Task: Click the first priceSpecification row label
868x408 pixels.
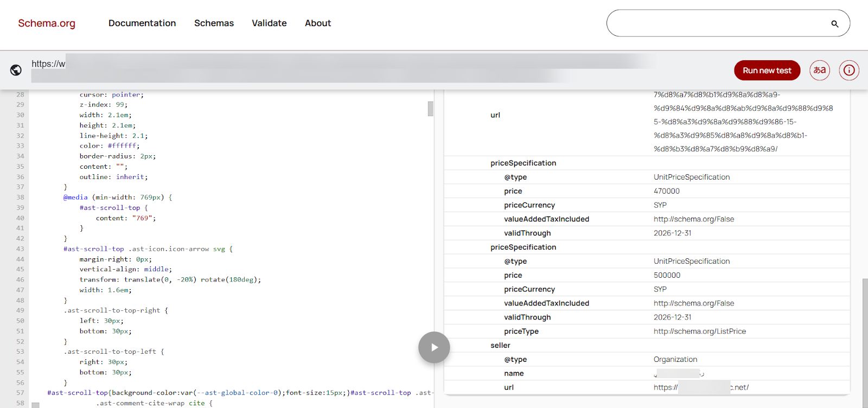Action: click(x=523, y=163)
